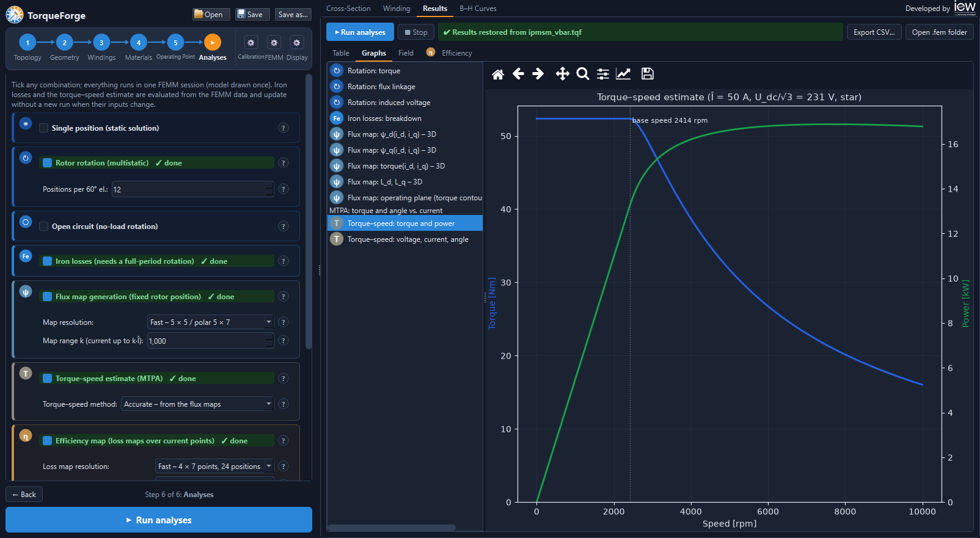Viewport: 980px width, 538px height.
Task: Activate the Zoom magnifier tool
Action: pos(583,74)
